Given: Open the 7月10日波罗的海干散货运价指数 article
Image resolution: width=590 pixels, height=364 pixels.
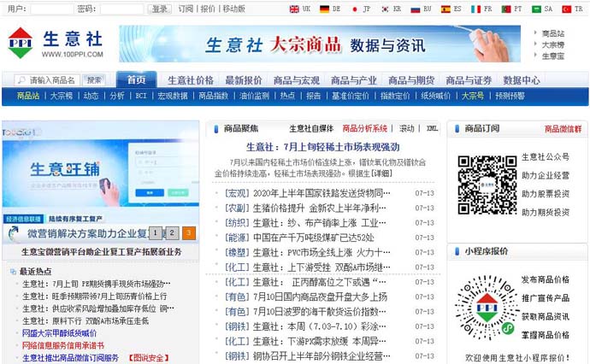Looking at the screenshot, I should coord(320,312).
